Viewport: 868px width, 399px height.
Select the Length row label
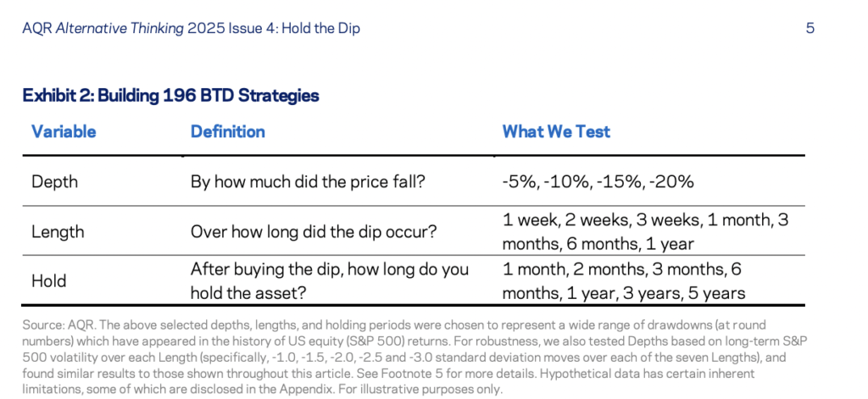(57, 231)
